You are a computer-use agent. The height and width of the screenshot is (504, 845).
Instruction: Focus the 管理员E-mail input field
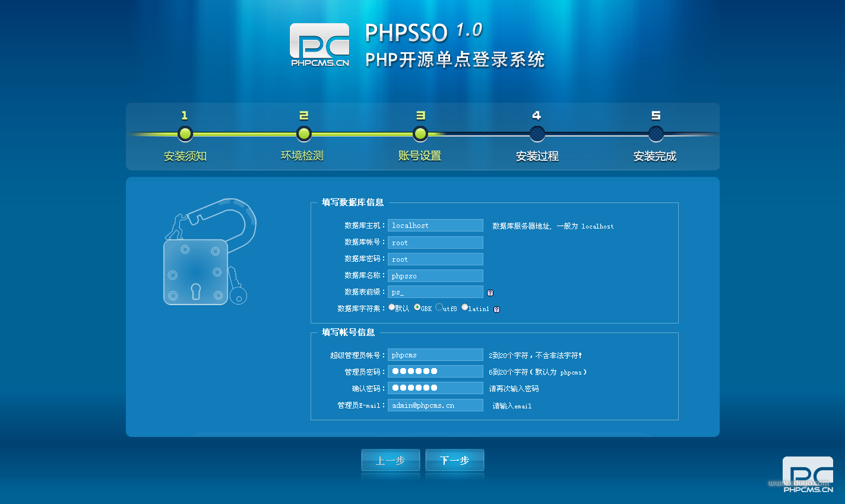click(435, 405)
